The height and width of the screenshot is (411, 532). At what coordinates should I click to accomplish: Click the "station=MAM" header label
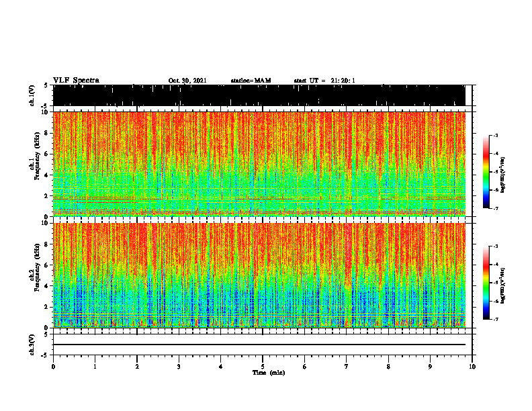tap(251, 81)
